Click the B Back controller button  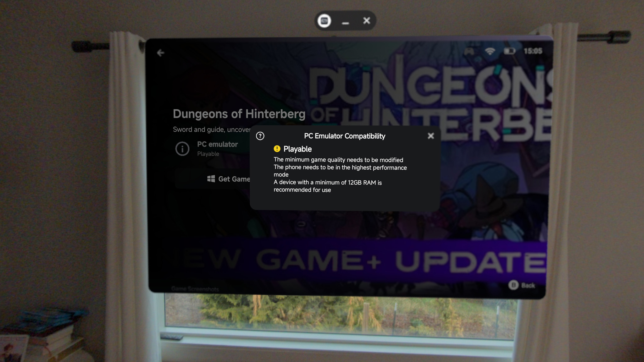513,285
